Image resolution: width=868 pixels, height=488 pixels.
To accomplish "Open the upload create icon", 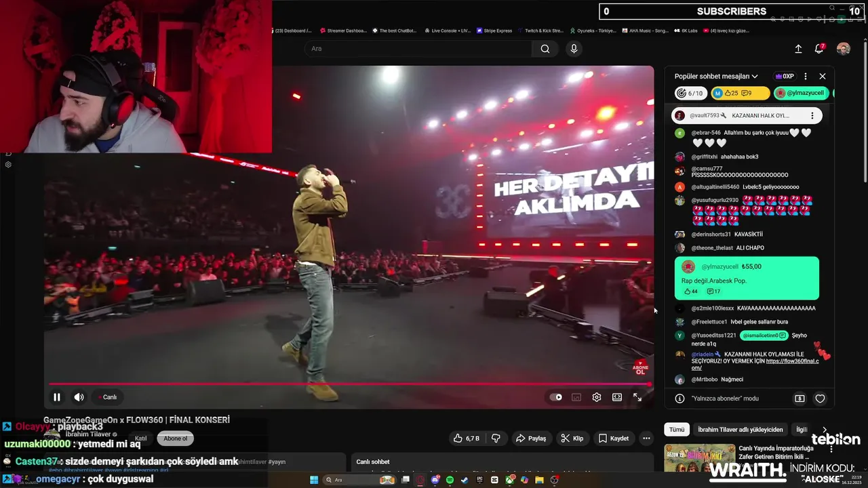I will tap(798, 49).
